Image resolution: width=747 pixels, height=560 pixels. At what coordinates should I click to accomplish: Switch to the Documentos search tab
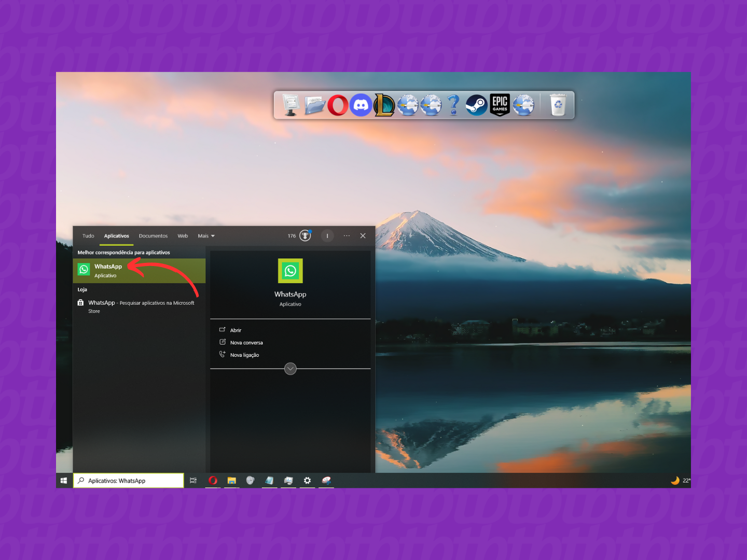153,236
